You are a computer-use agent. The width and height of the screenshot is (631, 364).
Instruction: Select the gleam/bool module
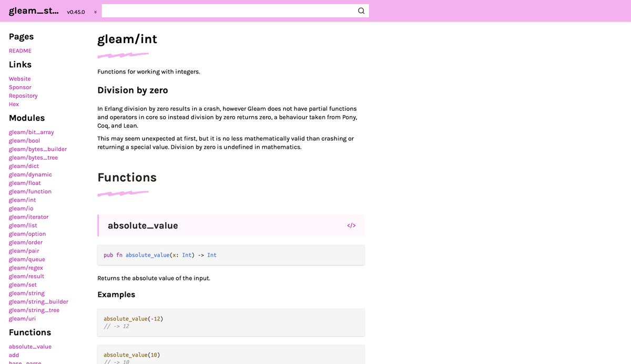coord(24,141)
